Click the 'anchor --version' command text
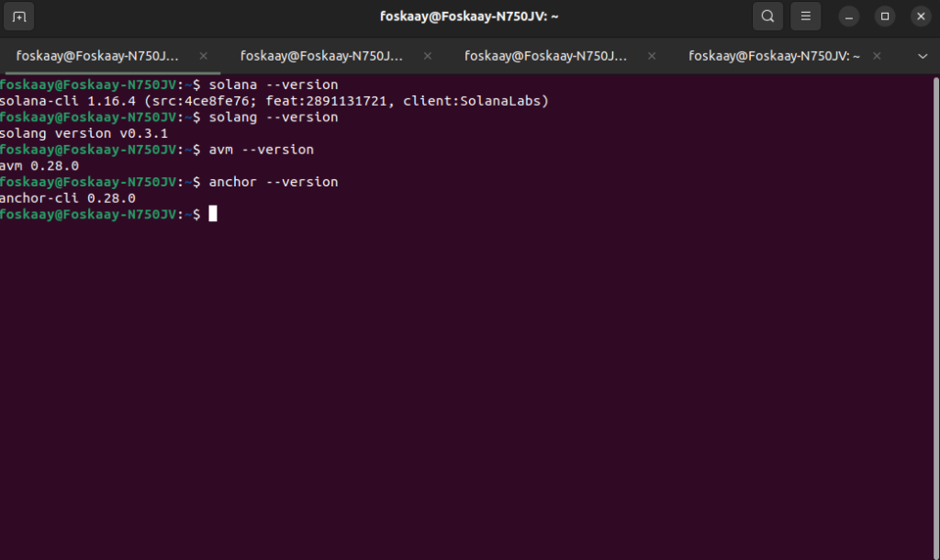940x560 pixels. (x=274, y=182)
